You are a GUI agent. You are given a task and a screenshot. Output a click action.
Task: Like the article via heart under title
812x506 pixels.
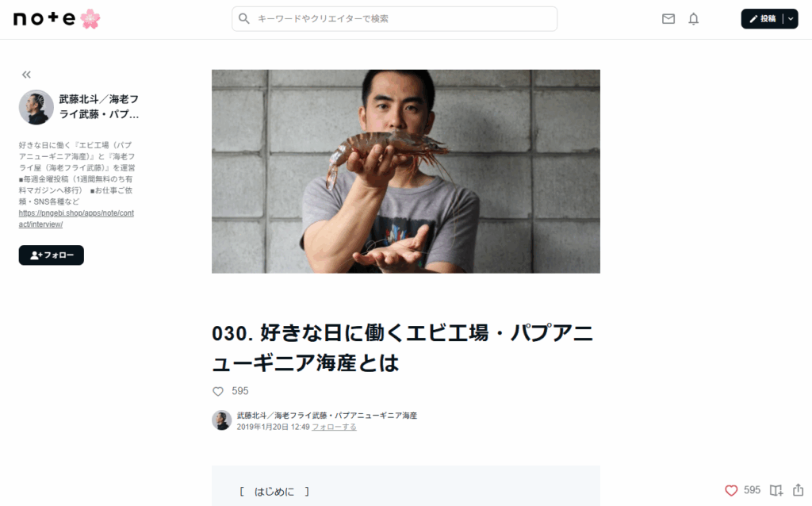tap(218, 391)
